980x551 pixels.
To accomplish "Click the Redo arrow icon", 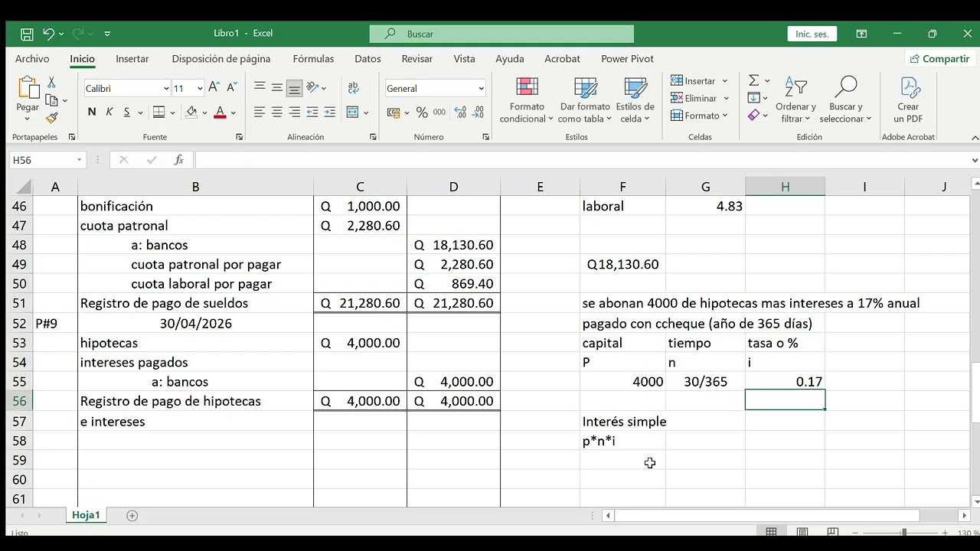I will 78,34.
